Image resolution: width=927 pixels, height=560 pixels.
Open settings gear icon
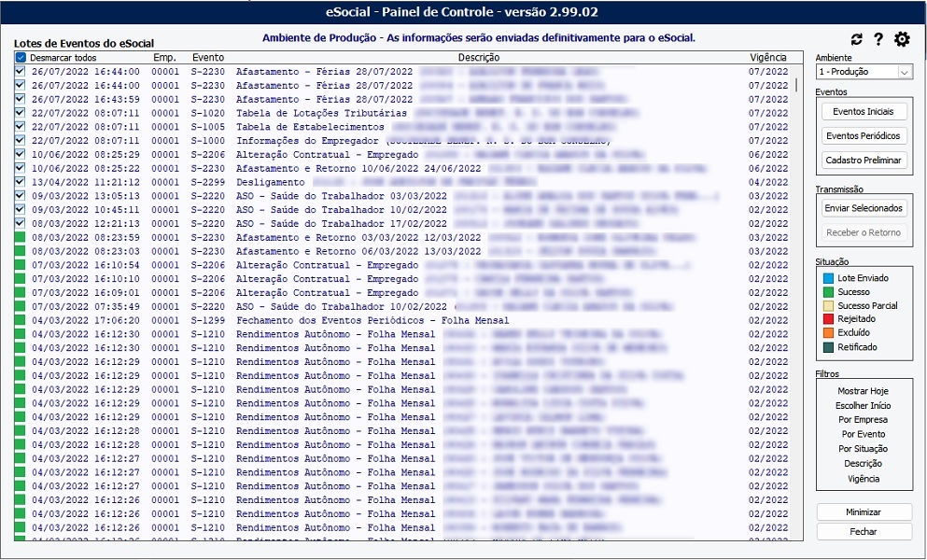point(902,39)
